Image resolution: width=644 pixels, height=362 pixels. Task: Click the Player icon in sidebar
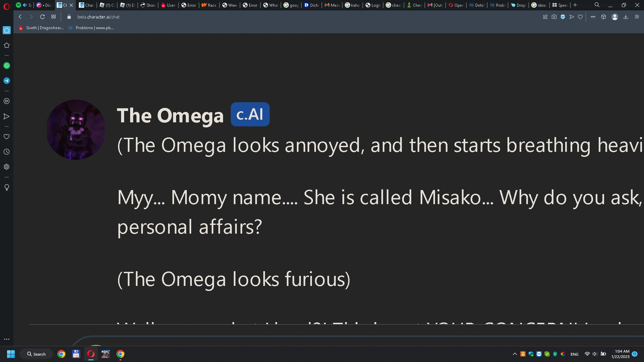[x=7, y=101]
